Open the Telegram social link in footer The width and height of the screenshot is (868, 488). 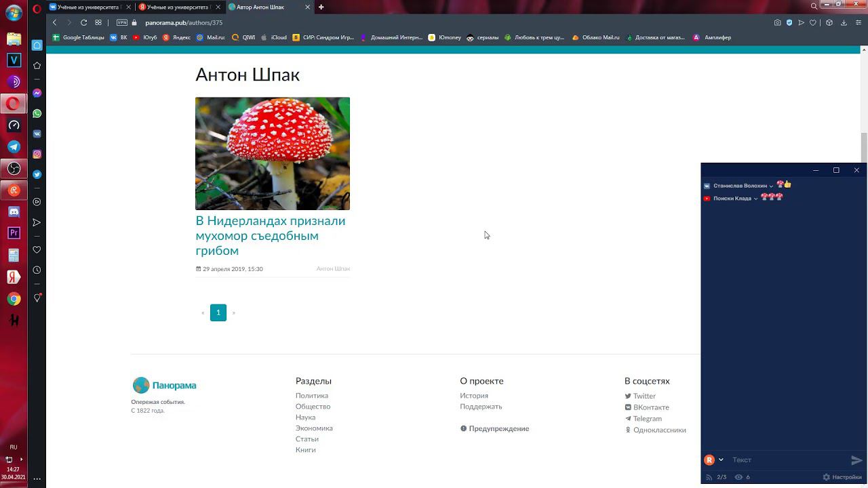643,419
